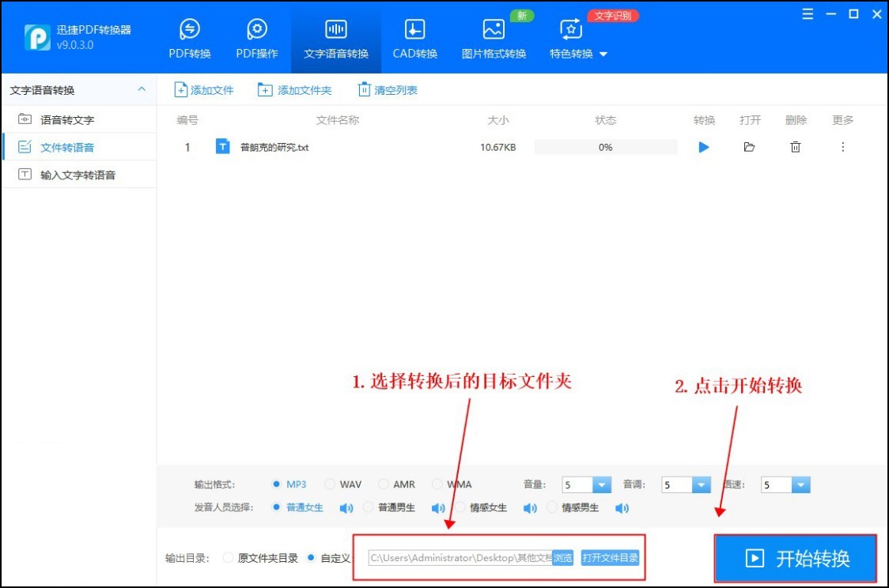
Task: Click 浏览 to pick an output folder
Action: pyautogui.click(x=563, y=557)
